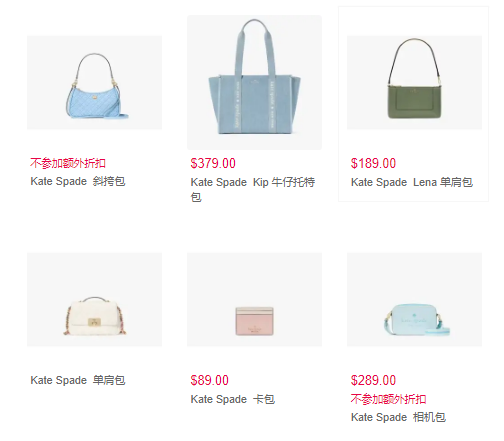This screenshot has height=441, width=504.
Task: Select the $379.00 price of the tote
Action: 213,163
